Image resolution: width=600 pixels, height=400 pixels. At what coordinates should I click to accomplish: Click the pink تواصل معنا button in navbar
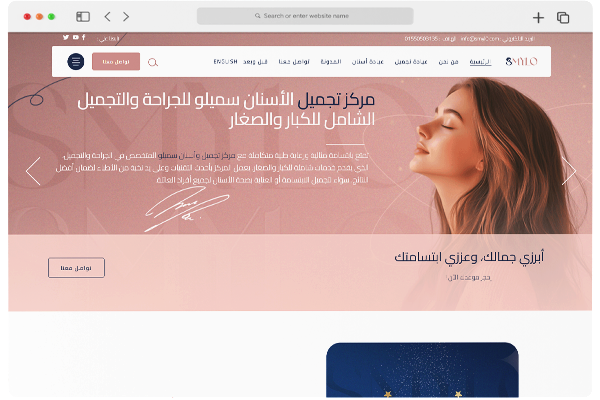116,61
